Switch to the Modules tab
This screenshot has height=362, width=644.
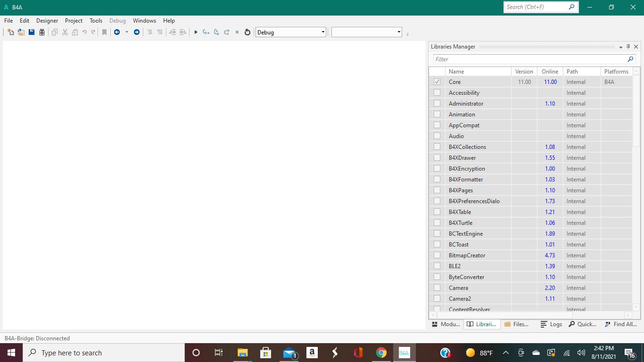446,324
